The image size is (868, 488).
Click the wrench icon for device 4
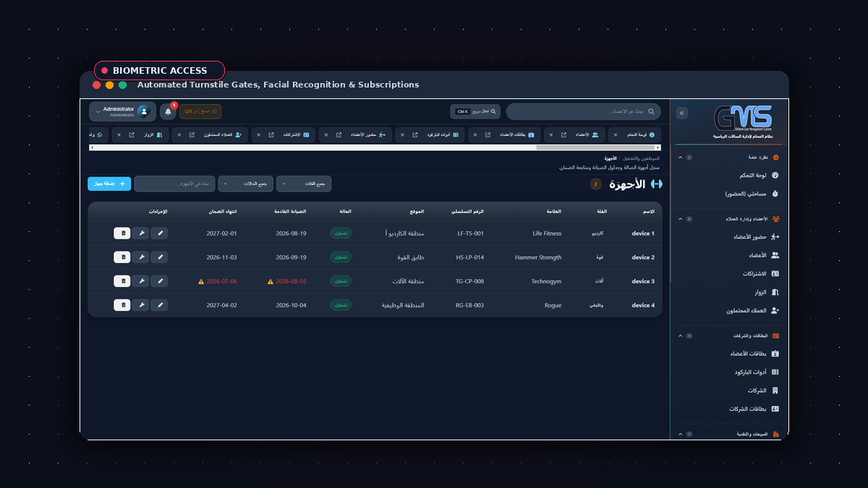click(141, 305)
